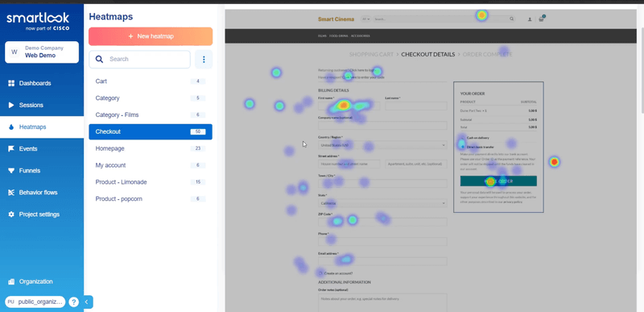Open the Dashboards section in the sidebar
This screenshot has height=312, width=644.
(42, 84)
